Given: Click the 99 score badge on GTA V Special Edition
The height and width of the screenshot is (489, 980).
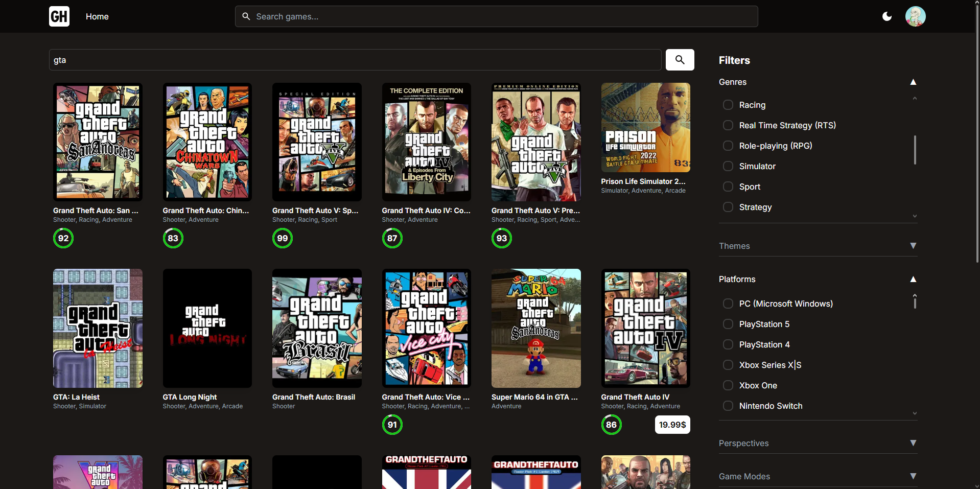Looking at the screenshot, I should (282, 238).
